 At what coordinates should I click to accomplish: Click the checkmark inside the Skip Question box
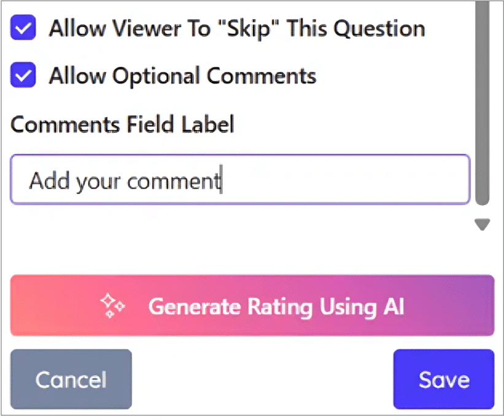22,27
